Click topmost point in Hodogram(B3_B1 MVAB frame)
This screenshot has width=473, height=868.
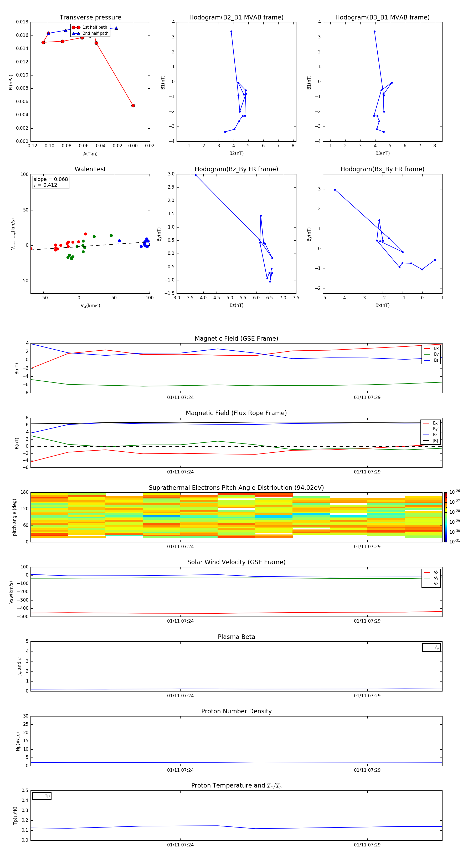(x=374, y=32)
